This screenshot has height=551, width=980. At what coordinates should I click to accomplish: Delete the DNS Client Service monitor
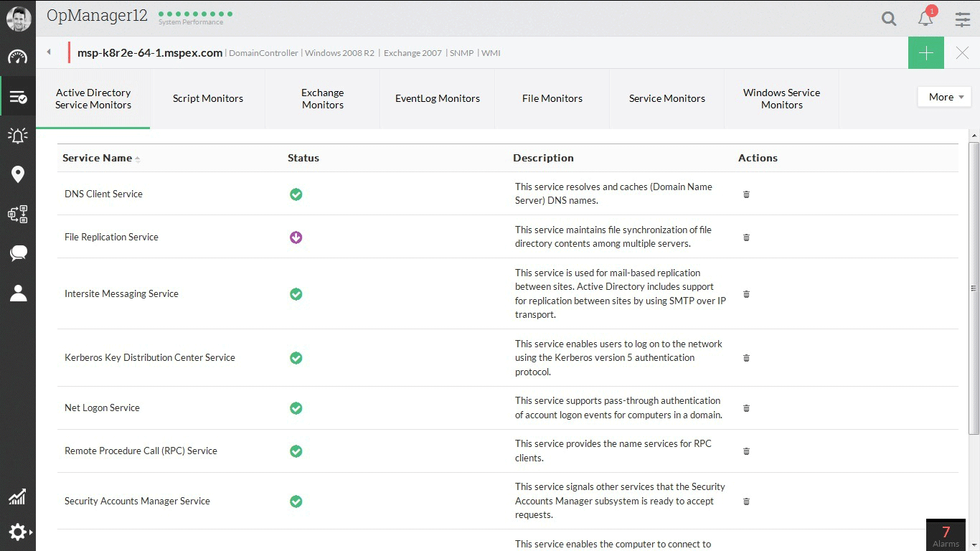746,194
